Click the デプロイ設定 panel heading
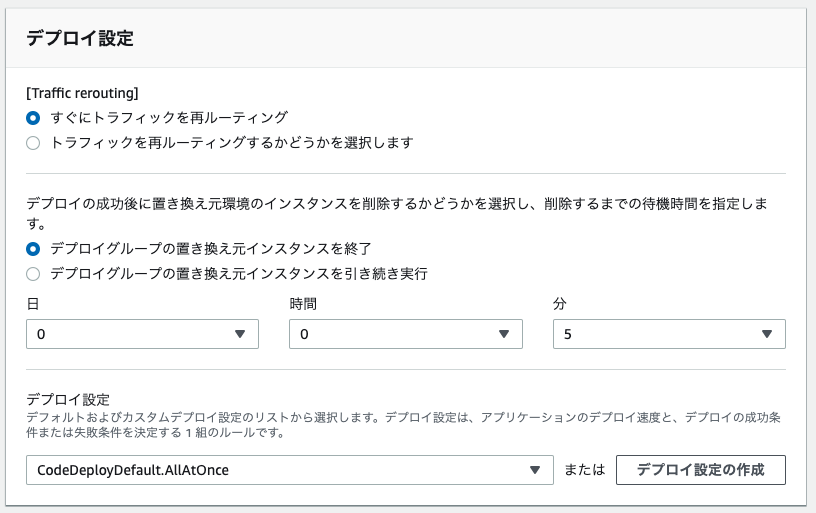 click(x=79, y=39)
